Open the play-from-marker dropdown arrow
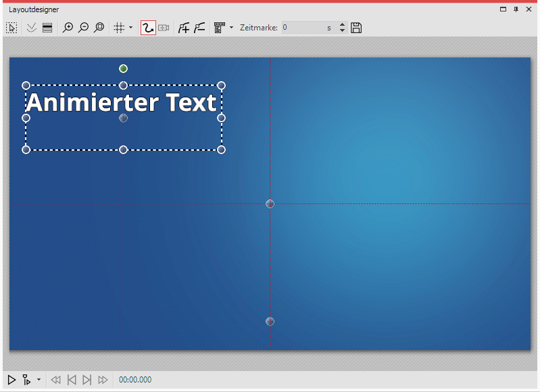540x392 pixels. point(39,380)
